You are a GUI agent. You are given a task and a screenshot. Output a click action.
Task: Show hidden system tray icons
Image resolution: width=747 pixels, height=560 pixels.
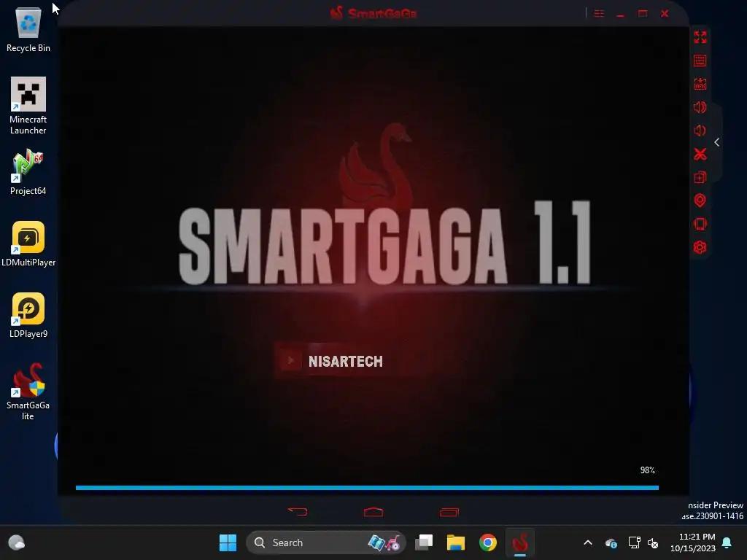[x=588, y=542]
